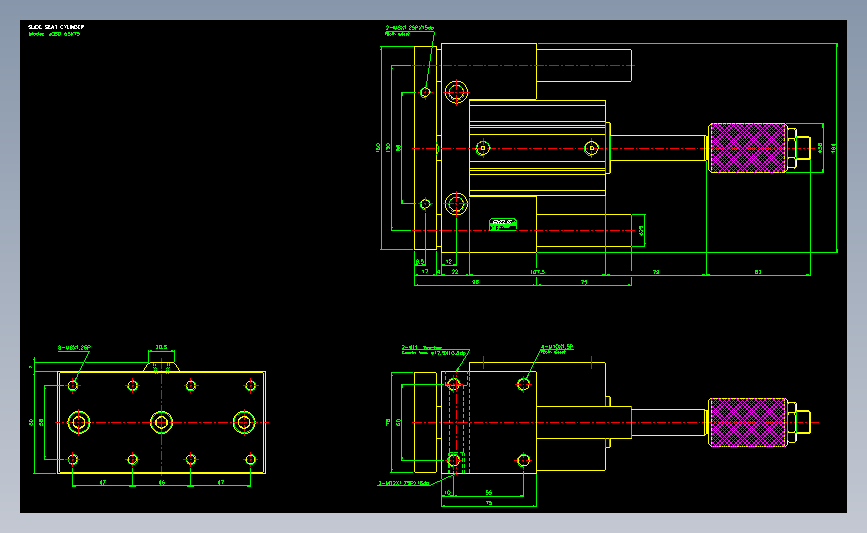Select the '56' dimension in the bottom-right view

coord(488,493)
